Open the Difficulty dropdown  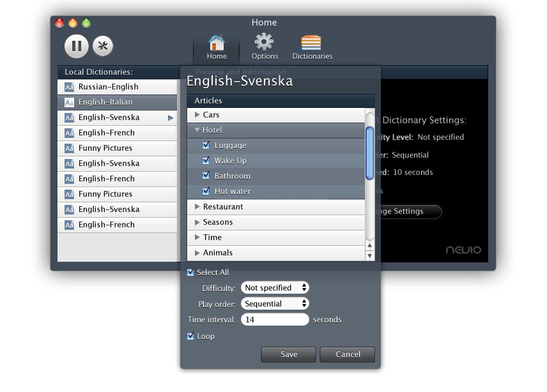(x=275, y=287)
